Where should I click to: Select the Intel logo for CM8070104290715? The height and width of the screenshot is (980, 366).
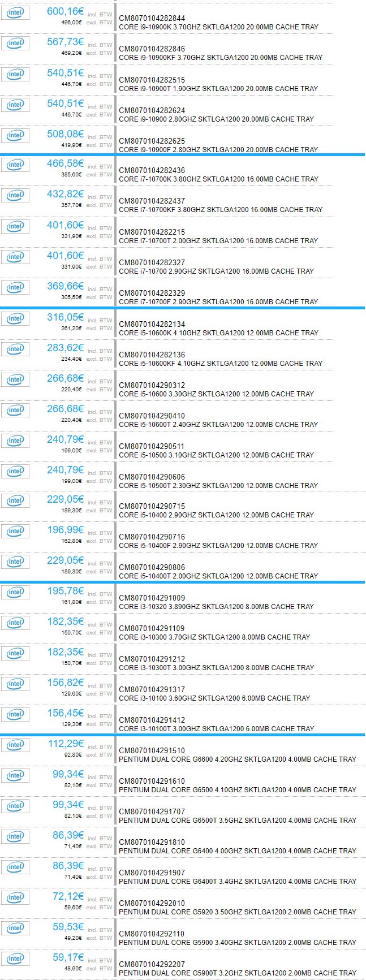point(15,500)
